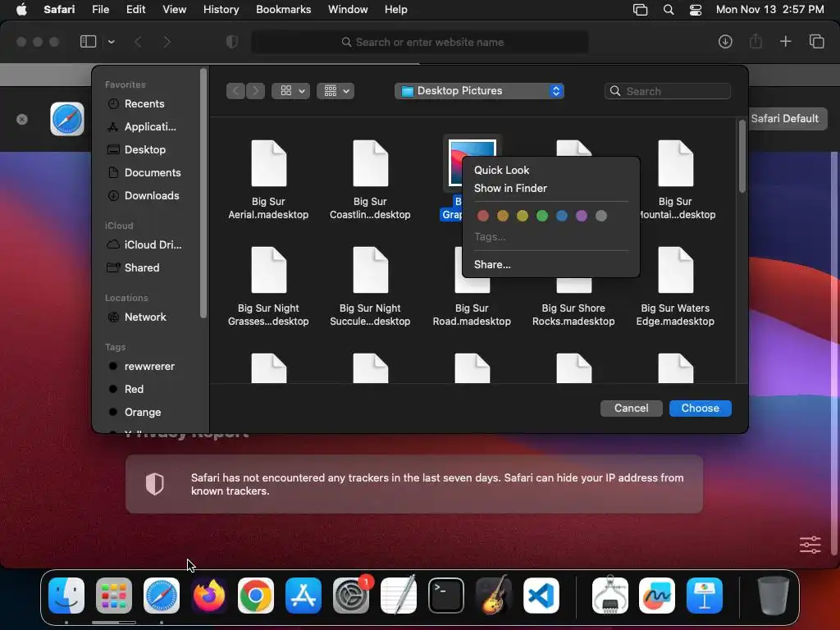
Task: Choose Quick Look in context menu
Action: [x=501, y=170]
